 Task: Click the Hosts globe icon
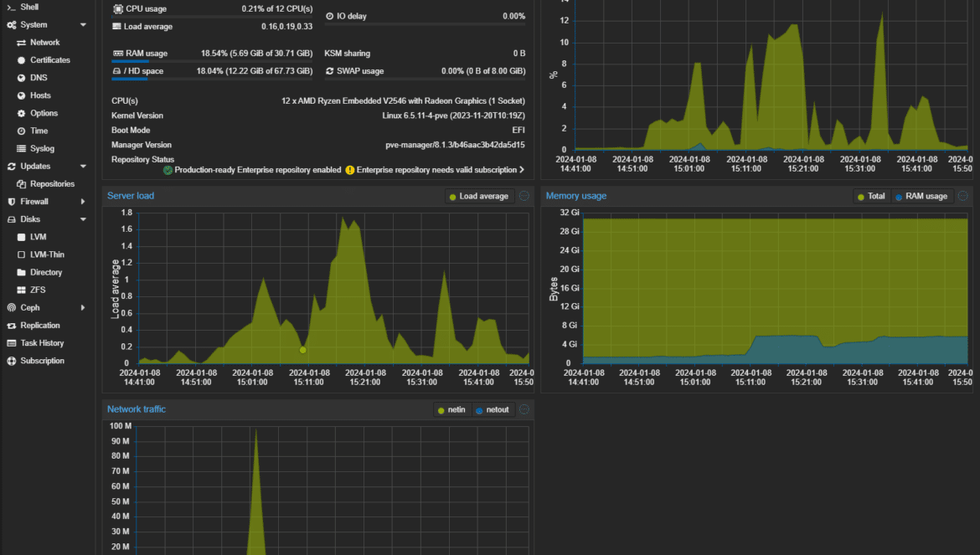coord(21,95)
